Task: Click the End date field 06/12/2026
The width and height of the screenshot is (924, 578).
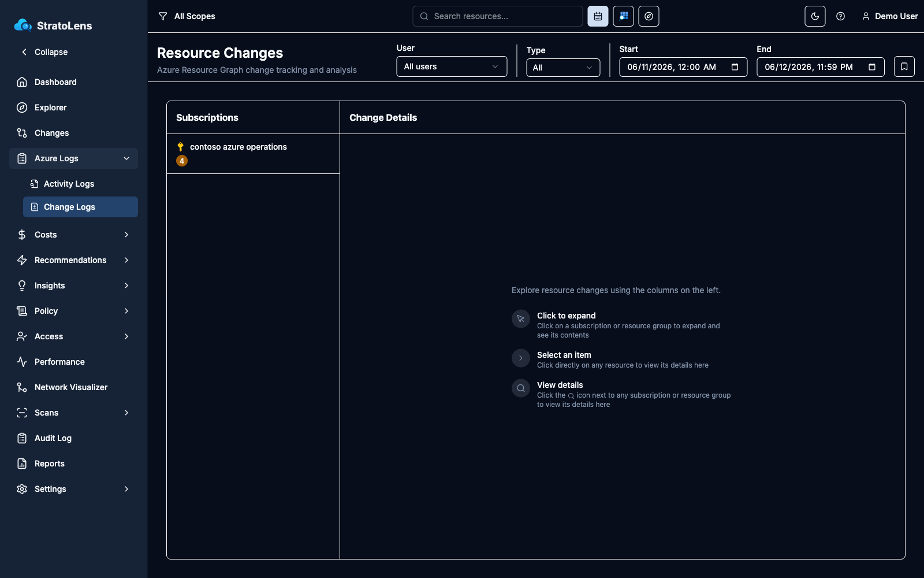Action: (x=821, y=67)
